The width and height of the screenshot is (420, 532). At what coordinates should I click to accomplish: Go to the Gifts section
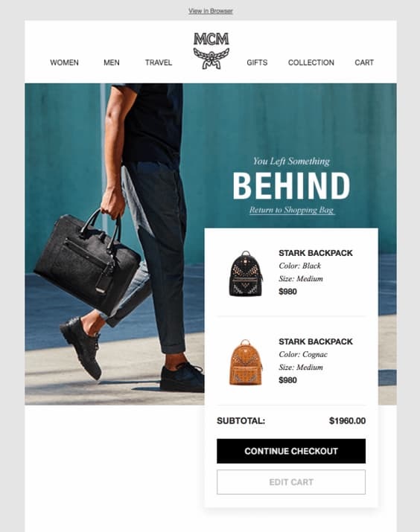257,63
